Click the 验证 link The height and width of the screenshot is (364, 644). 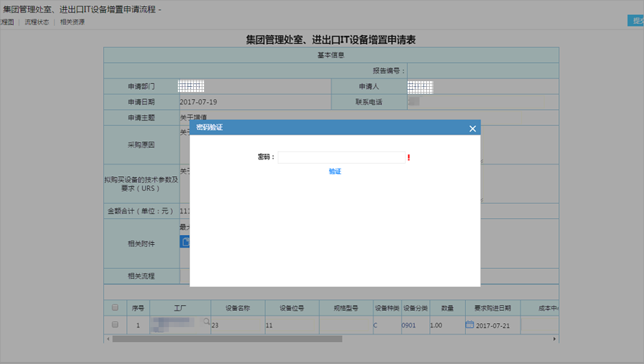point(335,171)
